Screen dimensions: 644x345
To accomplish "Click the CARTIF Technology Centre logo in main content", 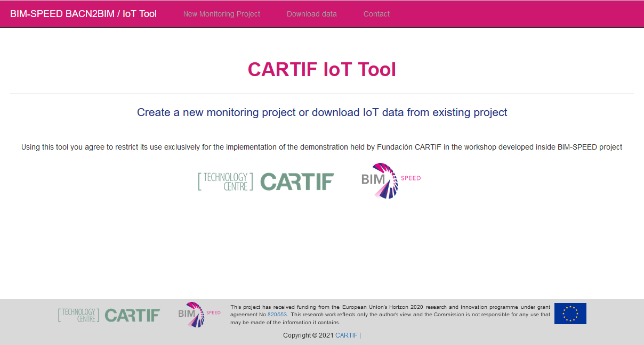I will point(266,182).
